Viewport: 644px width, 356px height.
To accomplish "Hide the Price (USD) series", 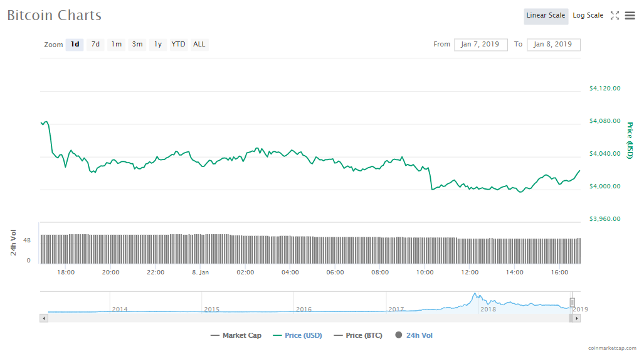I will point(297,335).
